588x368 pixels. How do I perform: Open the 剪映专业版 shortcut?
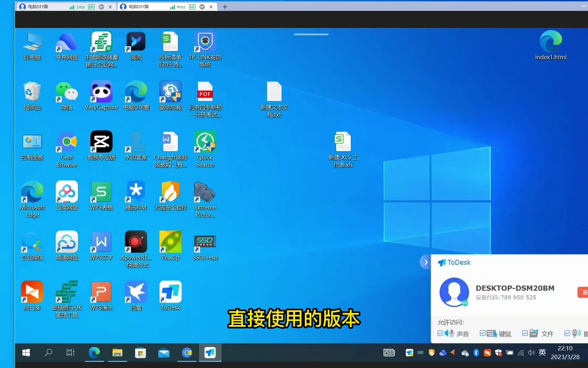coord(101,147)
